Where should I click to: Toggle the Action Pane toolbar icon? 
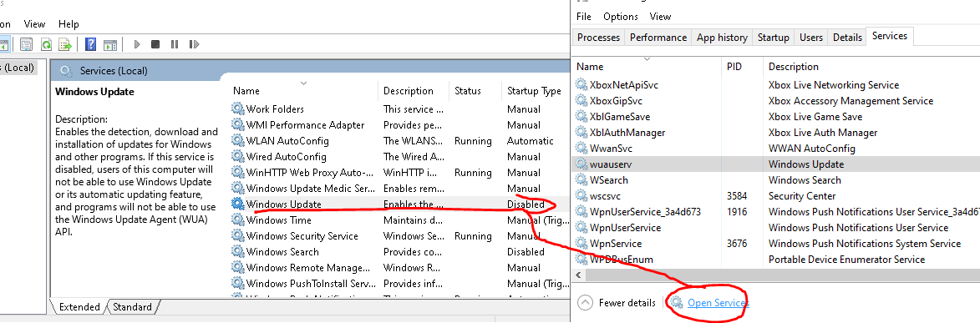110,44
